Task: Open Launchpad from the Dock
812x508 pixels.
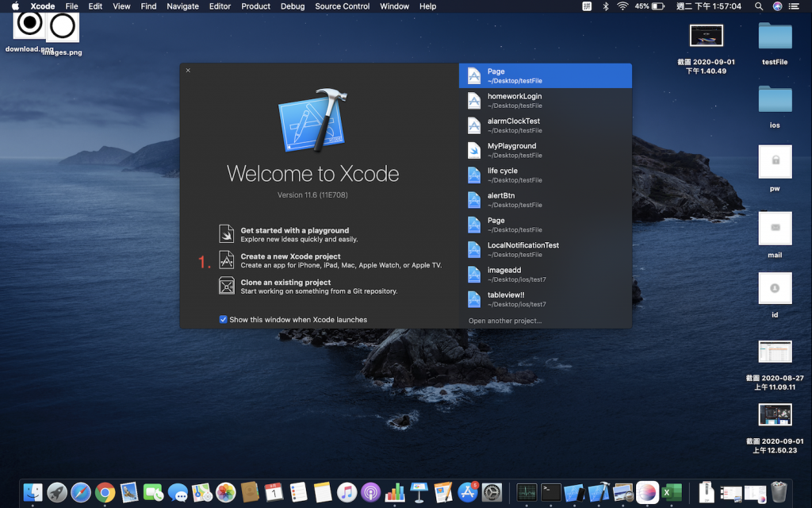Action: coord(57,492)
